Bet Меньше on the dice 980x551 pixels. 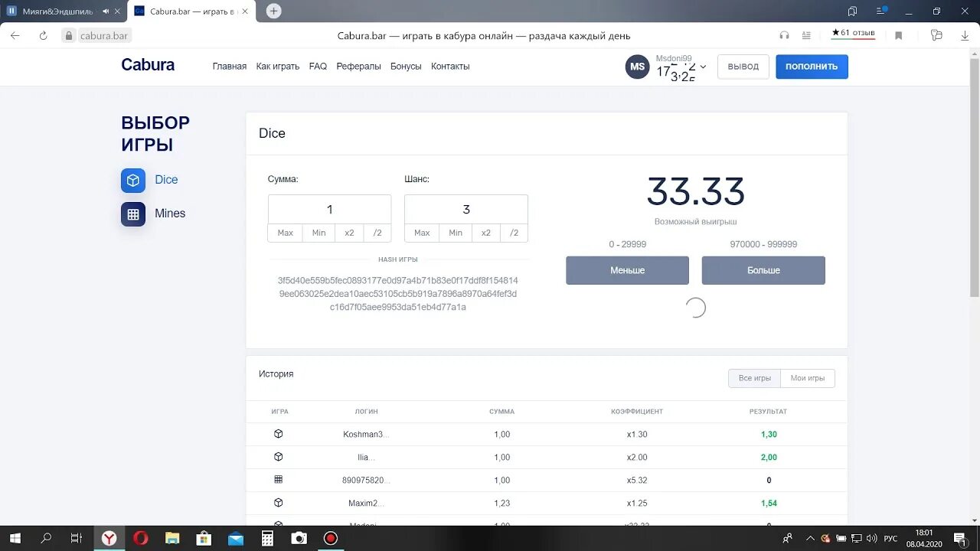coord(628,270)
